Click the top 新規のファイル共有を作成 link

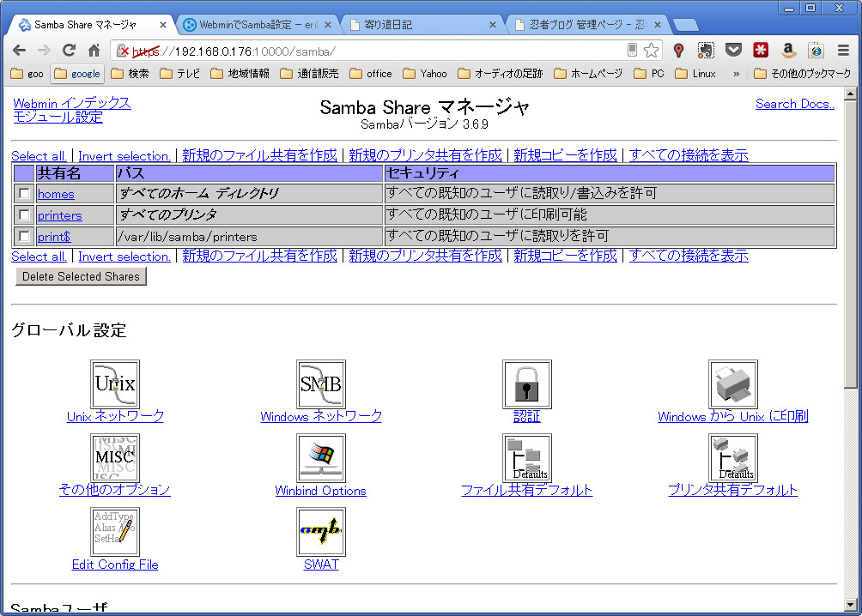259,155
